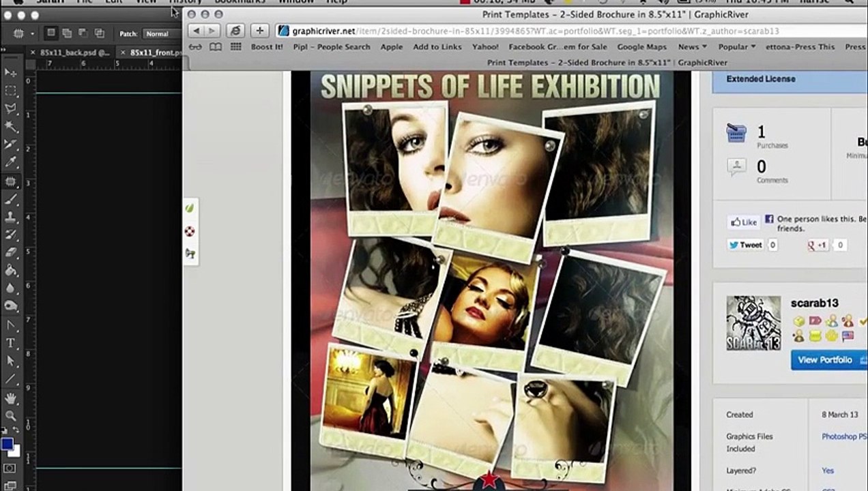Close the 85x11_front.psd tab
Screen dimensions: 868x491
(x=122, y=53)
